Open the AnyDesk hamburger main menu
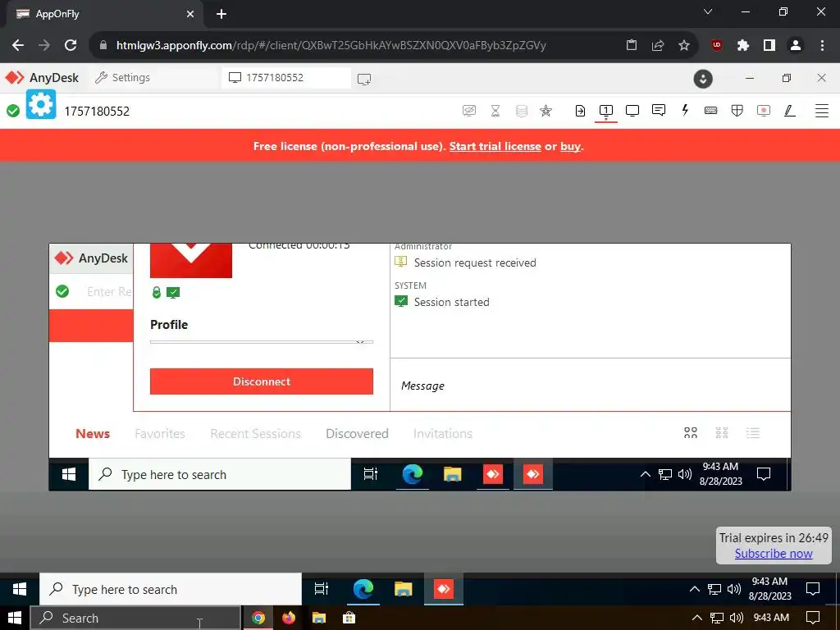 [x=822, y=111]
